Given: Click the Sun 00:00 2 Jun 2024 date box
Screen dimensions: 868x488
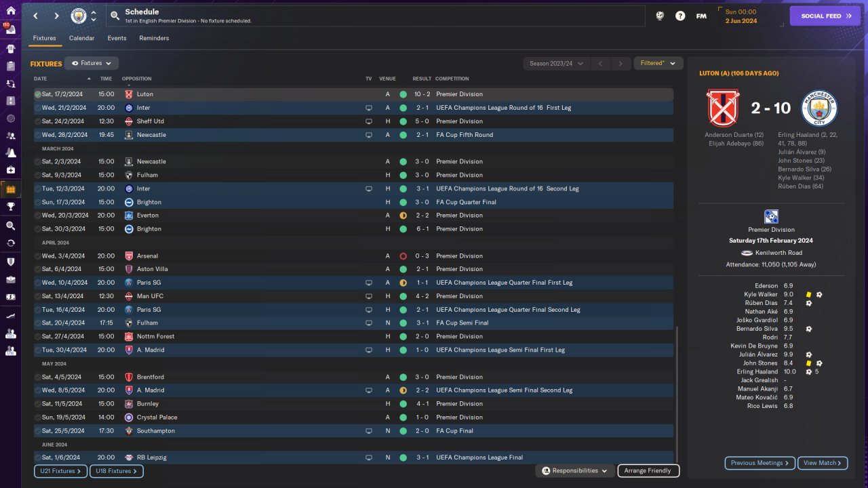Looking at the screenshot, I should (750, 16).
